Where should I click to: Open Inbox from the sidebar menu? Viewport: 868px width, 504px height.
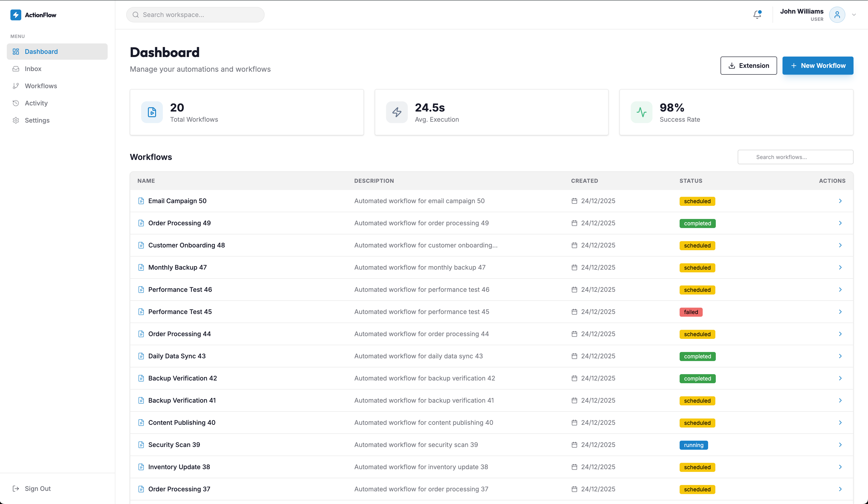tap(33, 69)
